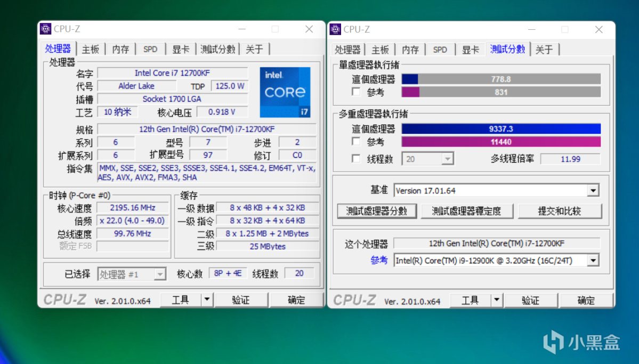Viewport: 639px width, 364px height.
Task: Switch to SPD tab in left CPU-Z window
Action: point(150,50)
